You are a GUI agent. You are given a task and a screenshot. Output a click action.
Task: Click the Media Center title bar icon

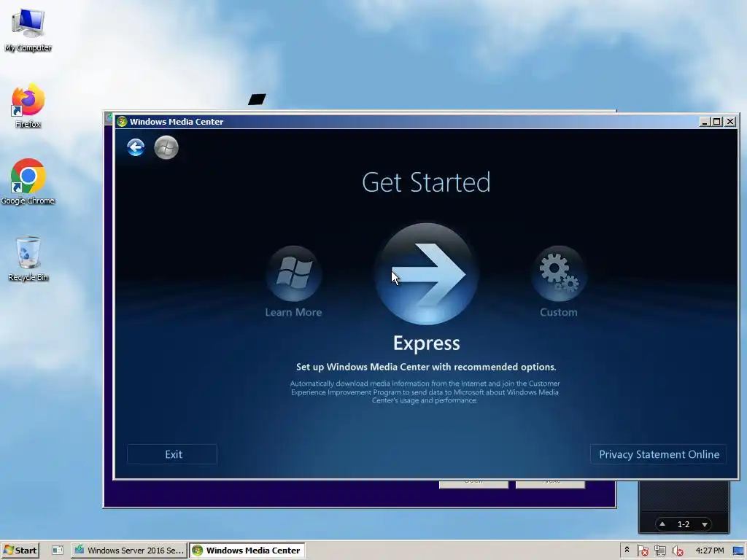pyautogui.click(x=122, y=122)
